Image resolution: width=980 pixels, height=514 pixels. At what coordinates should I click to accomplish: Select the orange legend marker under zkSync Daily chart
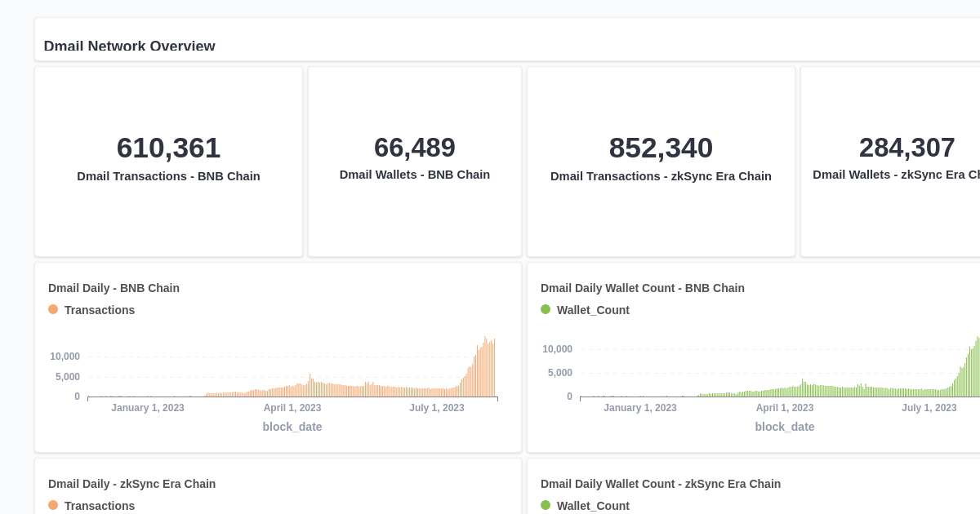(53, 506)
